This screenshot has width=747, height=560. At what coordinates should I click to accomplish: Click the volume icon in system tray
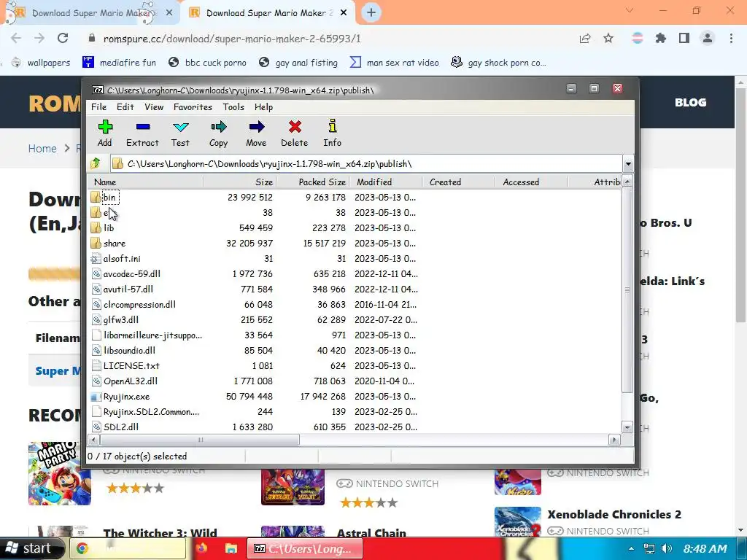click(667, 548)
